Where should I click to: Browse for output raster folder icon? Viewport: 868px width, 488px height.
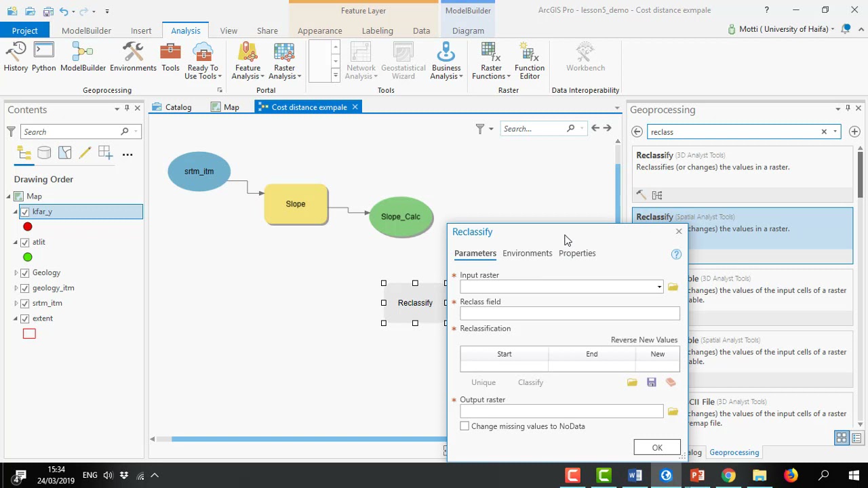click(673, 412)
